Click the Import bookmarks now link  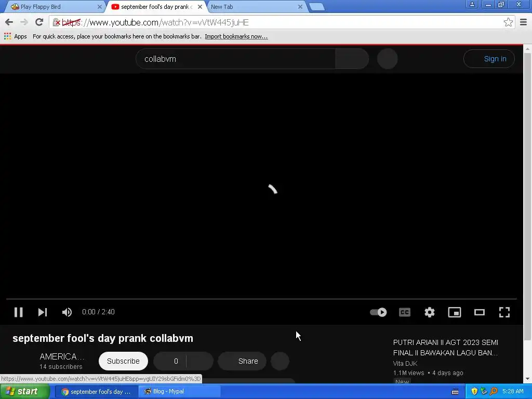click(236, 36)
